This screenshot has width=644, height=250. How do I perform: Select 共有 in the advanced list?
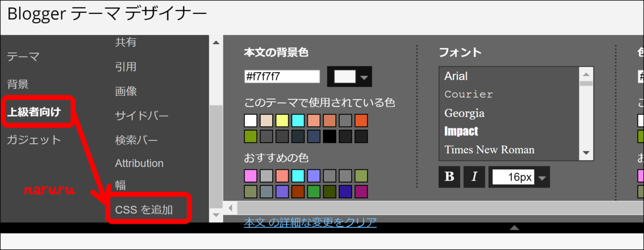tap(126, 42)
